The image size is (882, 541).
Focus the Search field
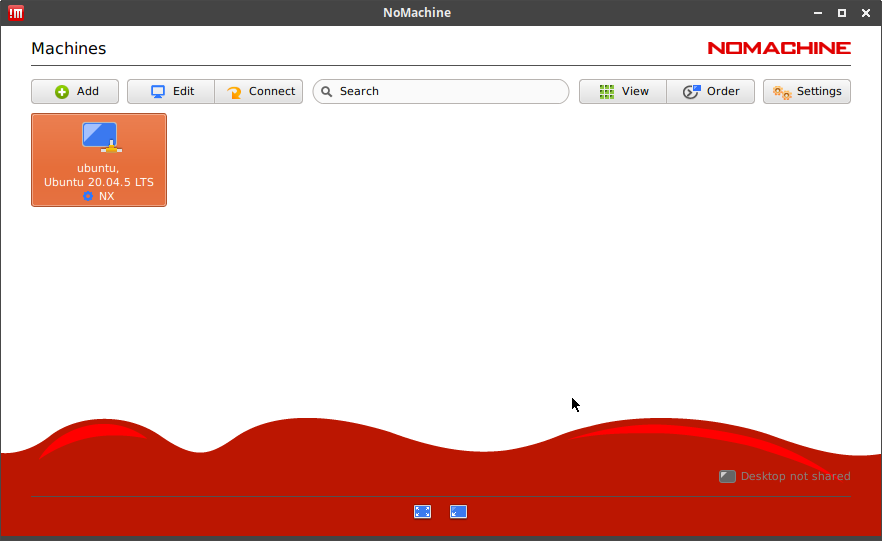click(440, 92)
